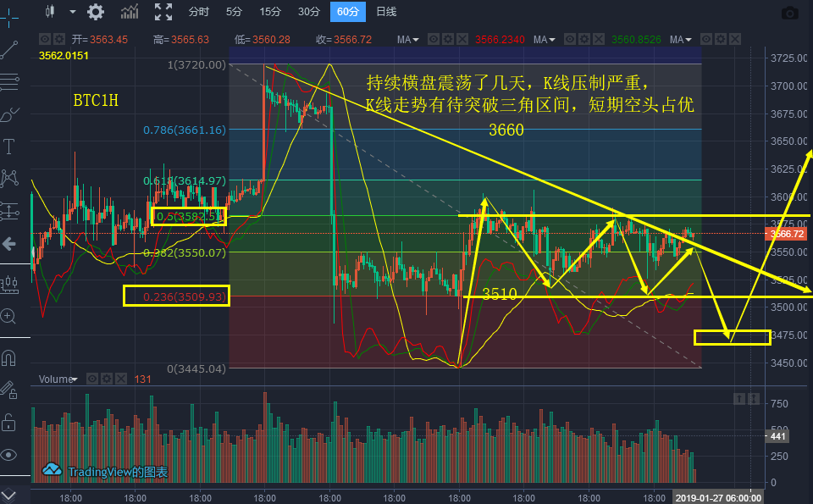Click the 收=3566.72 close price readout

click(x=344, y=40)
